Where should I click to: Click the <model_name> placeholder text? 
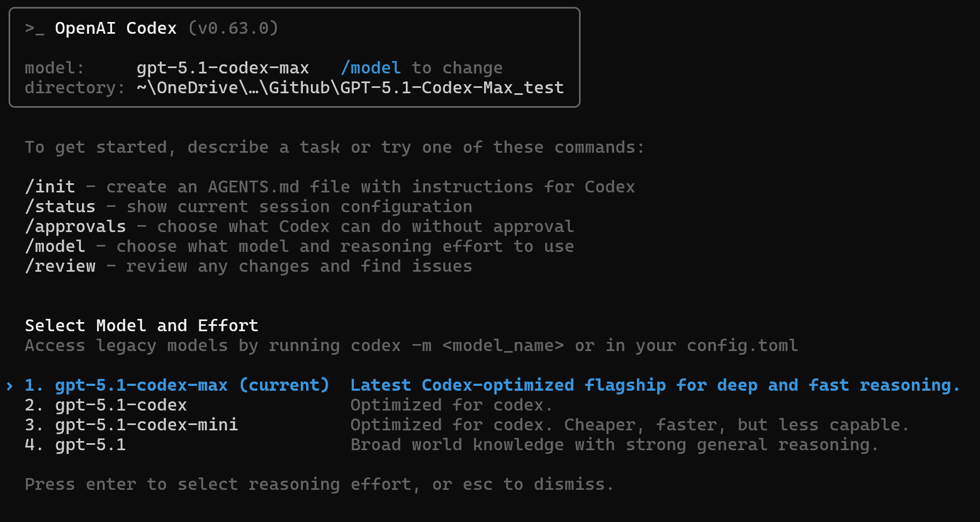pyautogui.click(x=503, y=346)
